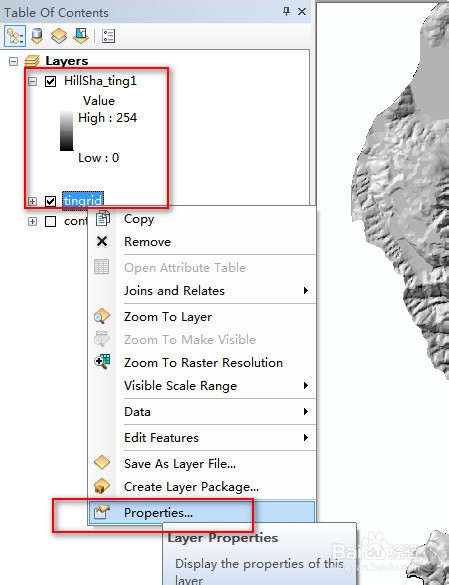The image size is (449, 585).
Task: Select the Visible Scale Range entry
Action: pyautogui.click(x=202, y=385)
